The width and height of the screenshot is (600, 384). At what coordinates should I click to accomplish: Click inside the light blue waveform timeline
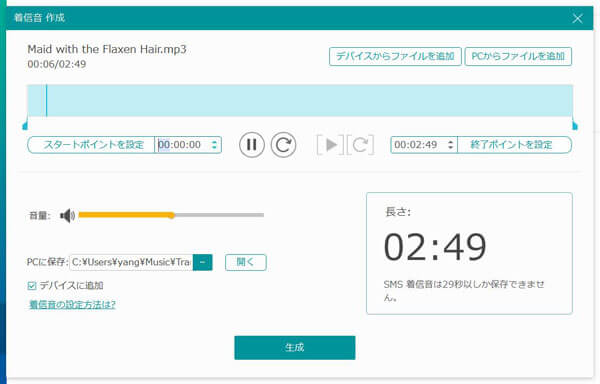(x=300, y=101)
